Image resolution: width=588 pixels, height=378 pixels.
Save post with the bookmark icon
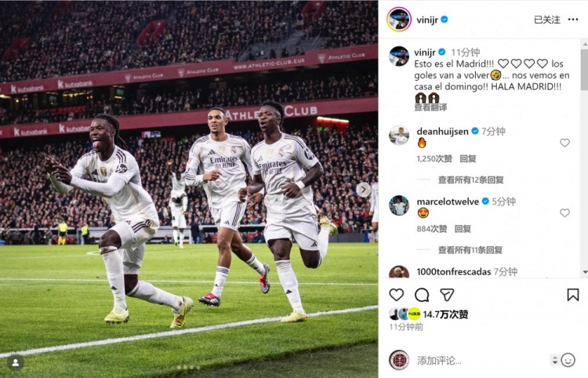[572, 295]
